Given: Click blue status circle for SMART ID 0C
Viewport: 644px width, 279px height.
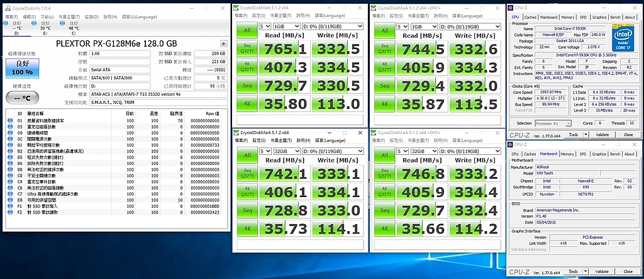Looking at the screenshot, I should [10, 139].
